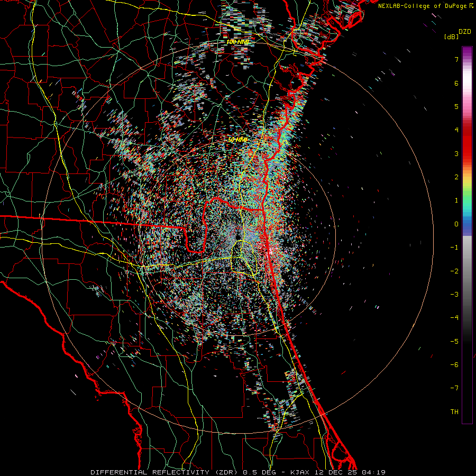
Task: Click the purple top of the color bar
Action: 467,52
